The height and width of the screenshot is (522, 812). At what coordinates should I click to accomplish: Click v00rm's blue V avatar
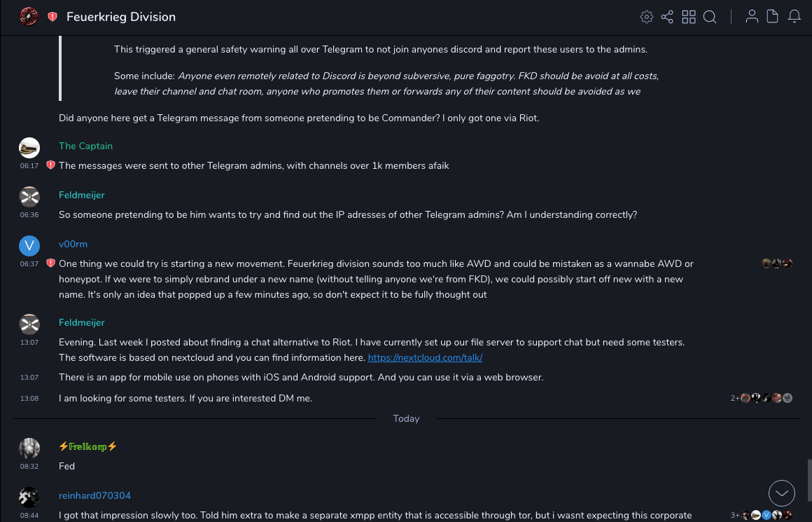pos(29,245)
